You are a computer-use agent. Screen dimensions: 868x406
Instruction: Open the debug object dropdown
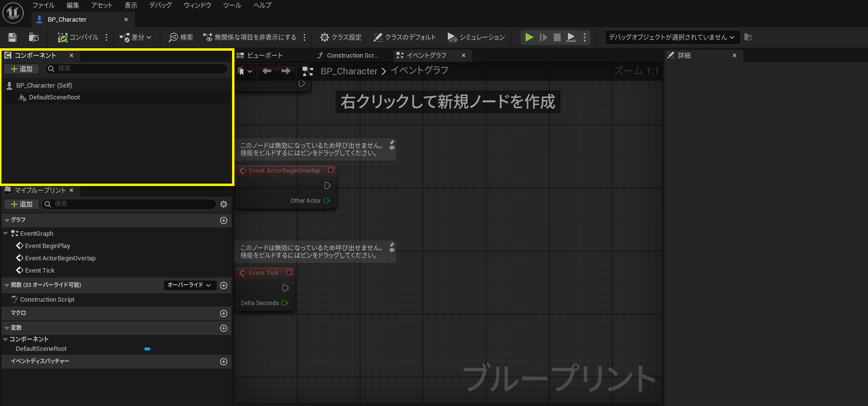pyautogui.click(x=672, y=37)
